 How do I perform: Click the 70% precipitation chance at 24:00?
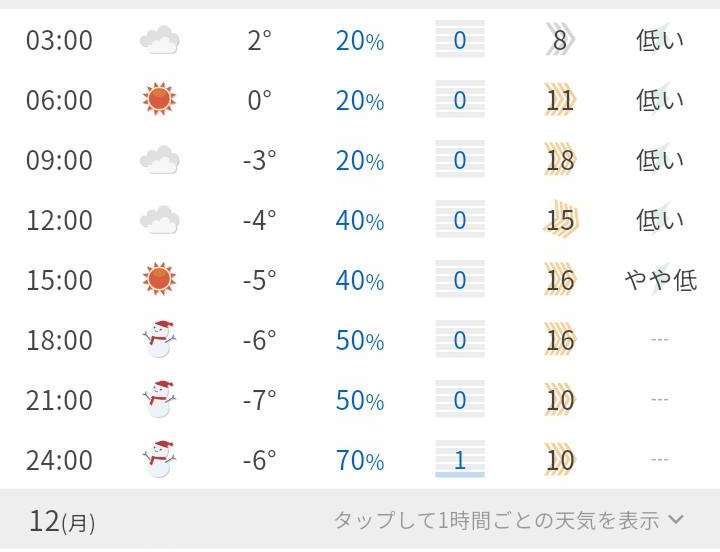point(360,460)
